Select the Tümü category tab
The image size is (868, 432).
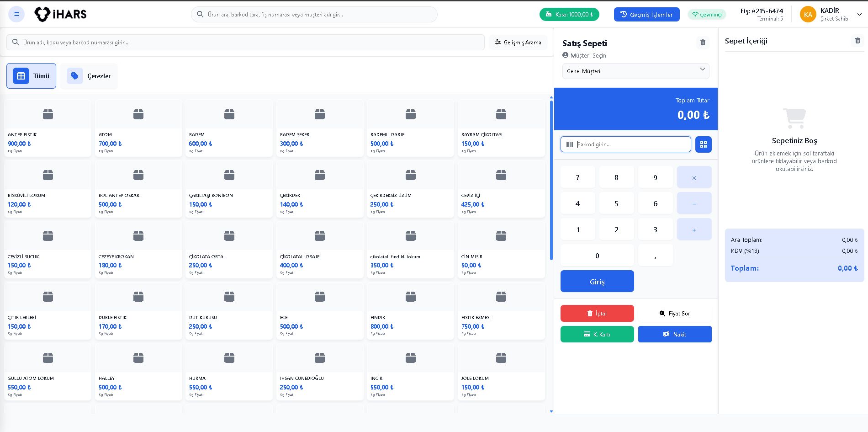tap(32, 76)
